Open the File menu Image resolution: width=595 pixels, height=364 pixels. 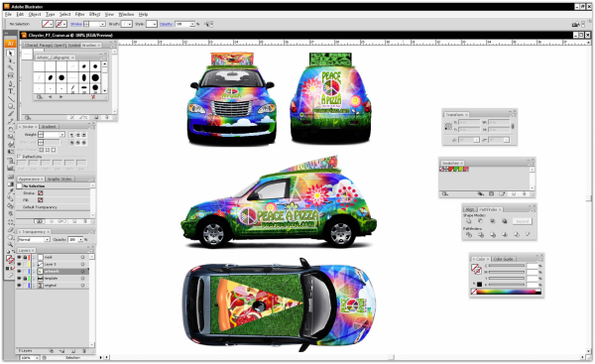8,14
